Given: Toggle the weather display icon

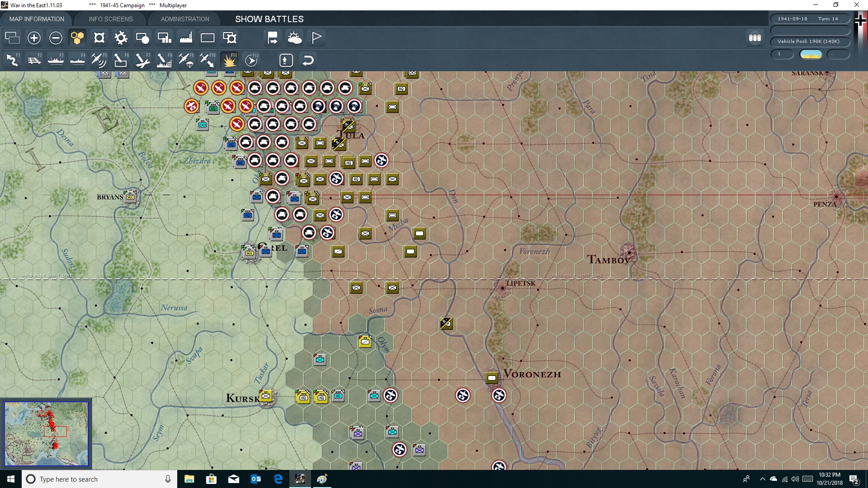Looking at the screenshot, I should point(295,38).
